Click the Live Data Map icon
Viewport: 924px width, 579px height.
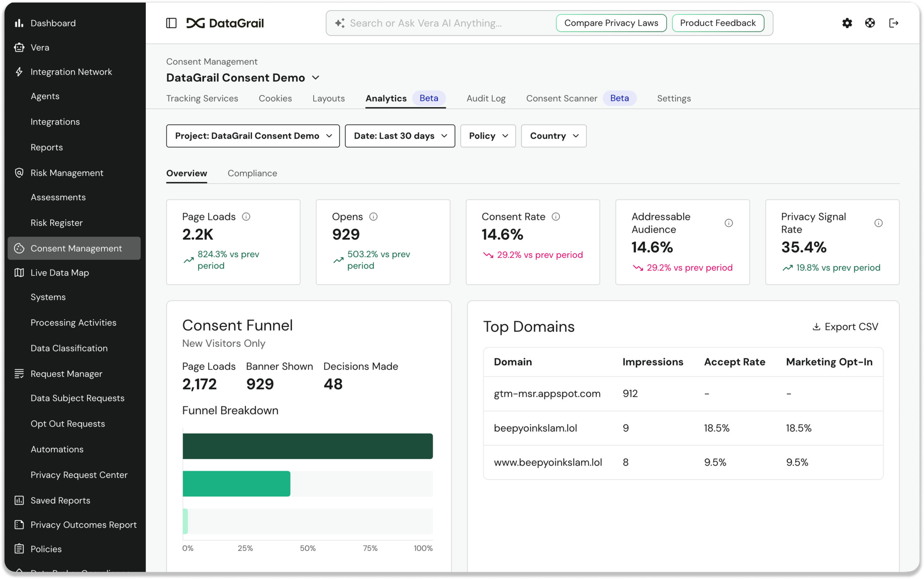[19, 273]
